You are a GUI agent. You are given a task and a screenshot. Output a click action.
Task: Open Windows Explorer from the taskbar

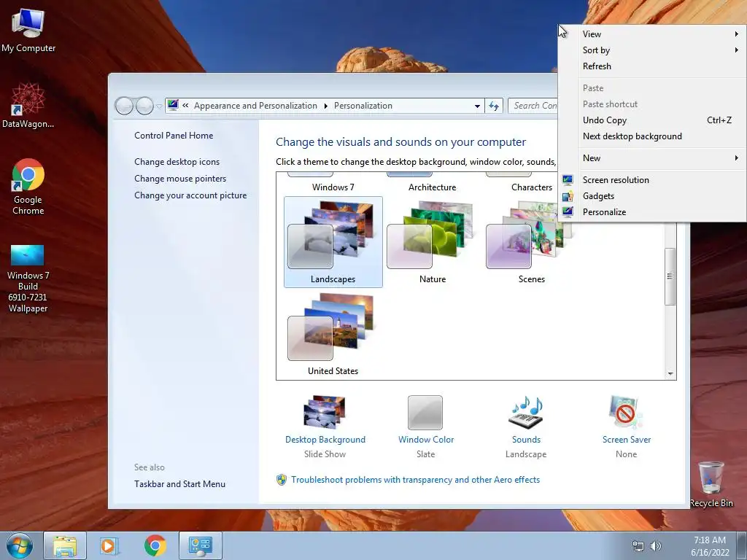(65, 545)
